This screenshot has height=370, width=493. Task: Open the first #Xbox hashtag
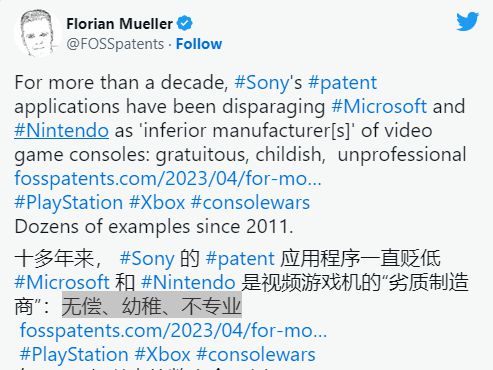157,202
